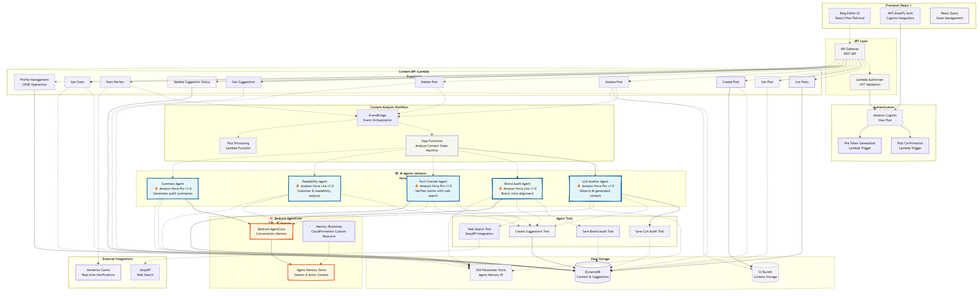Viewport: 980px width, 296px height.
Task: Click the Post Confirmation Lambda Trigger node
Action: coord(910,146)
